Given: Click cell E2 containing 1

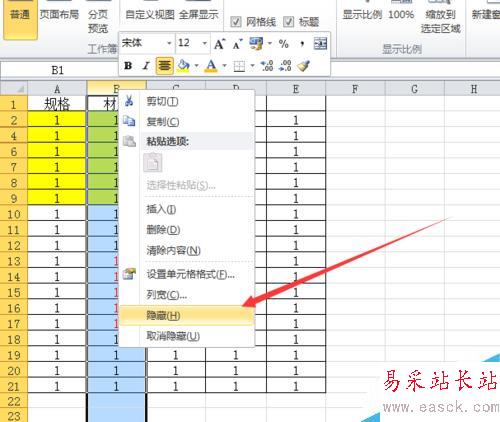Looking at the screenshot, I should point(296,120).
